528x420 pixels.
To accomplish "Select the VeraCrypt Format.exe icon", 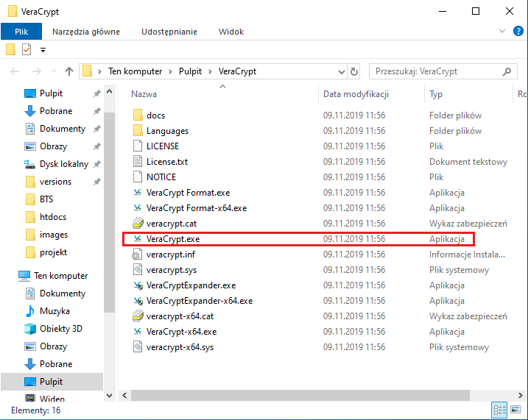I will click(x=138, y=193).
